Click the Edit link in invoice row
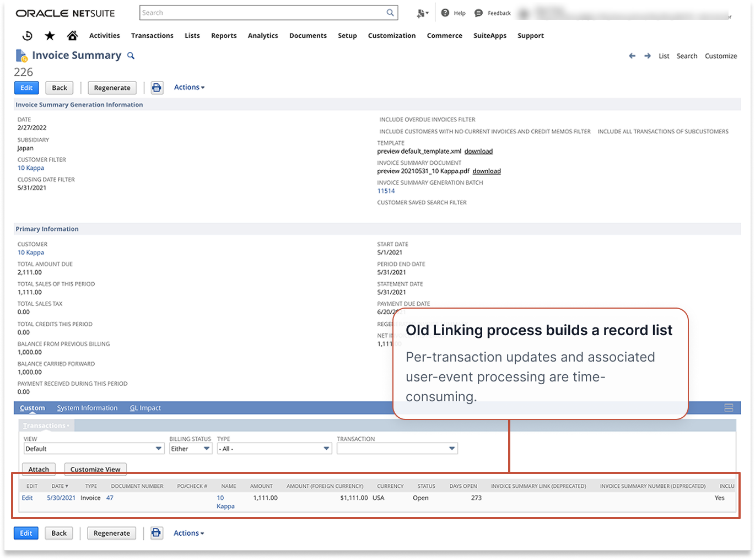Image resolution: width=755 pixels, height=560 pixels. [27, 498]
